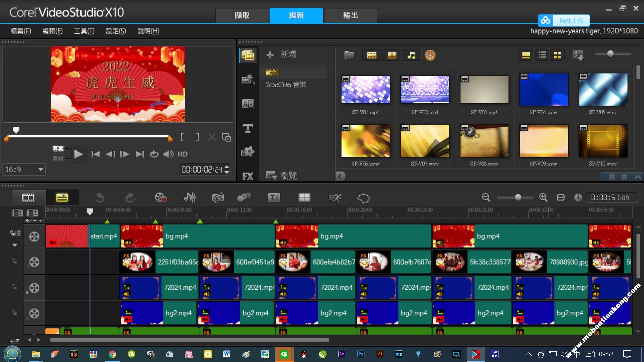Open the Transition library AB icon
644x362 pixels.
(x=248, y=104)
